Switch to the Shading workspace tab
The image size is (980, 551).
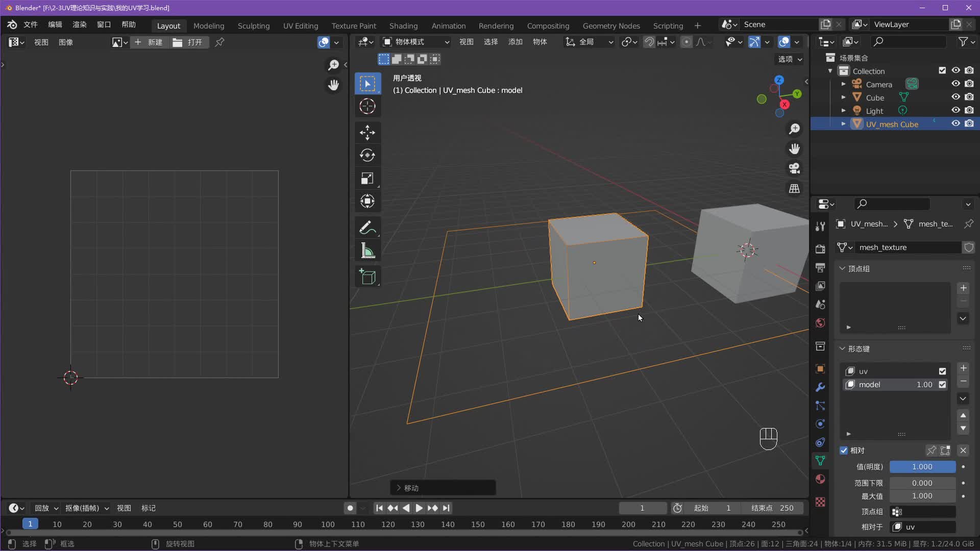click(x=403, y=26)
